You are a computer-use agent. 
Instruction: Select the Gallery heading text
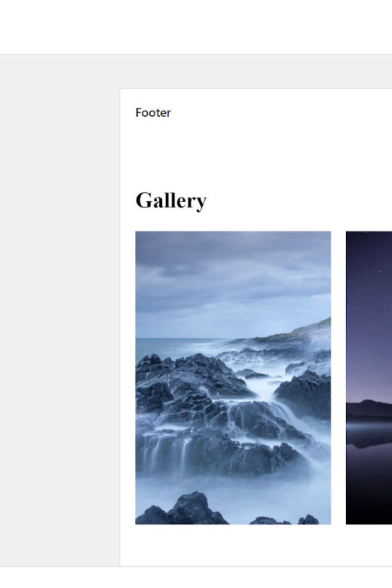click(x=171, y=201)
